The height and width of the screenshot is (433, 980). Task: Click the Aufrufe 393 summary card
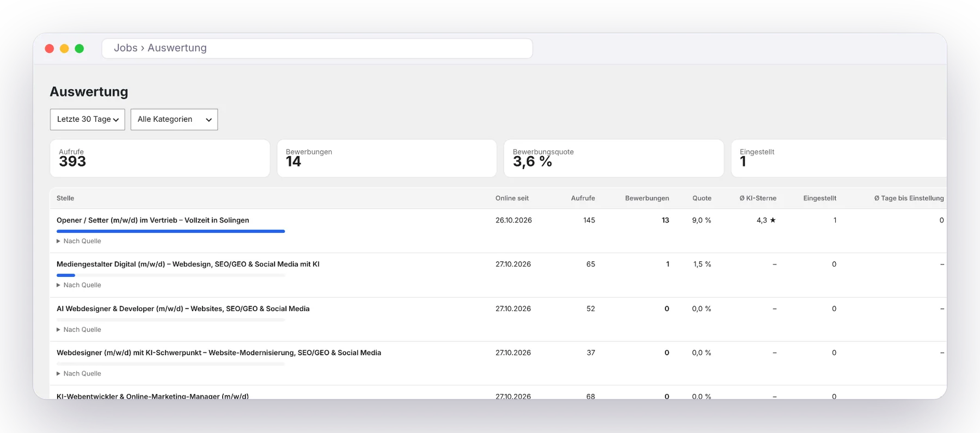tap(160, 158)
